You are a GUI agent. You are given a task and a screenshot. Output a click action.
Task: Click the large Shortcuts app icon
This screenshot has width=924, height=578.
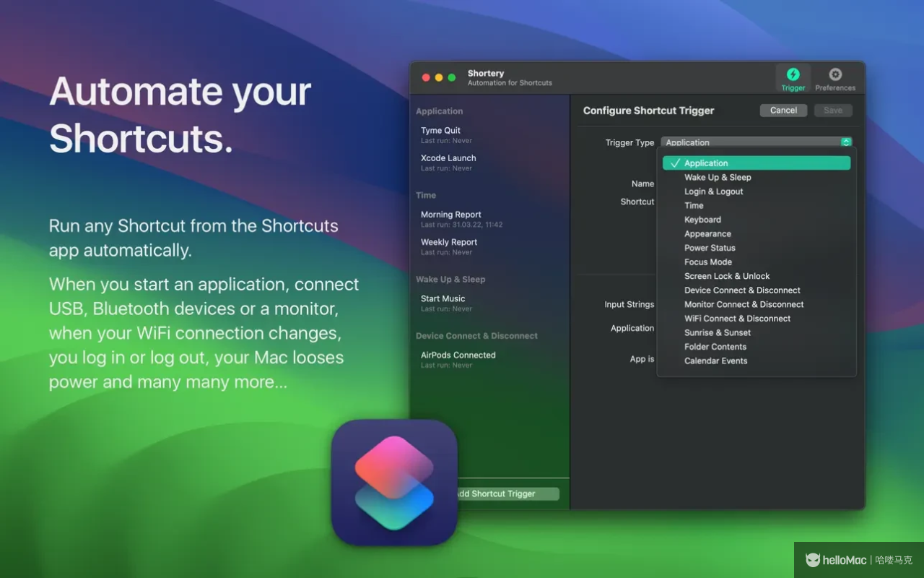(x=394, y=482)
